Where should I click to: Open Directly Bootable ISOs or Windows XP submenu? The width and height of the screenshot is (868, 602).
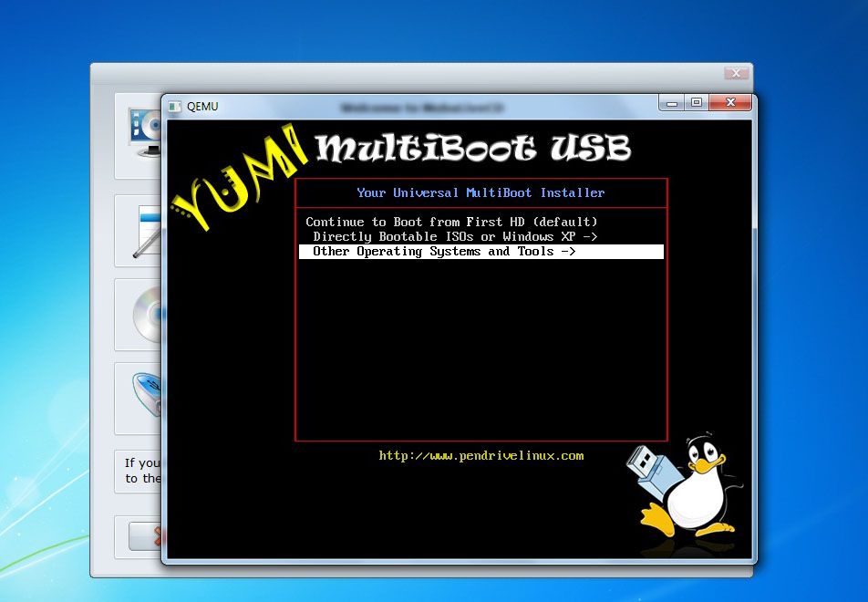(455, 236)
